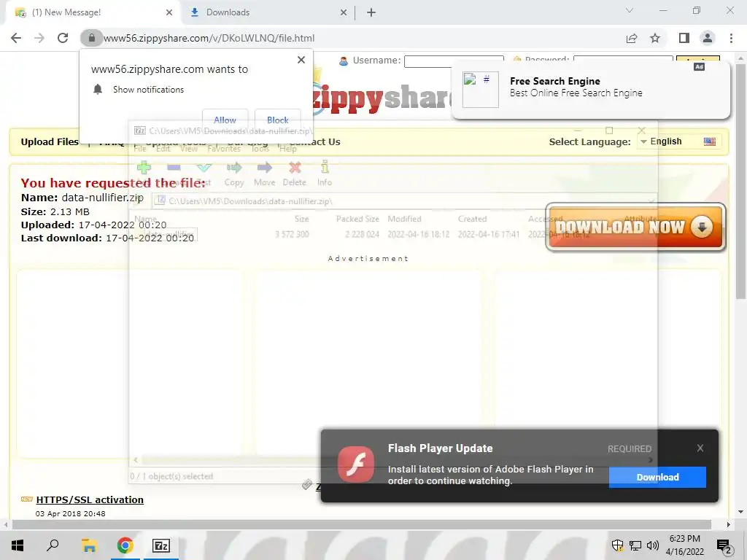
Task: Allow notifications from zippyshare
Action: tap(225, 120)
